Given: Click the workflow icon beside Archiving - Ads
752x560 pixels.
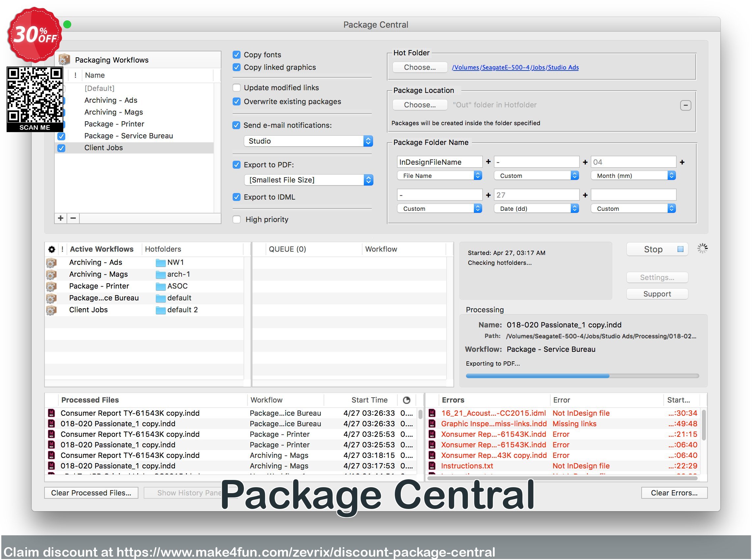Looking at the screenshot, I should coord(51,263).
